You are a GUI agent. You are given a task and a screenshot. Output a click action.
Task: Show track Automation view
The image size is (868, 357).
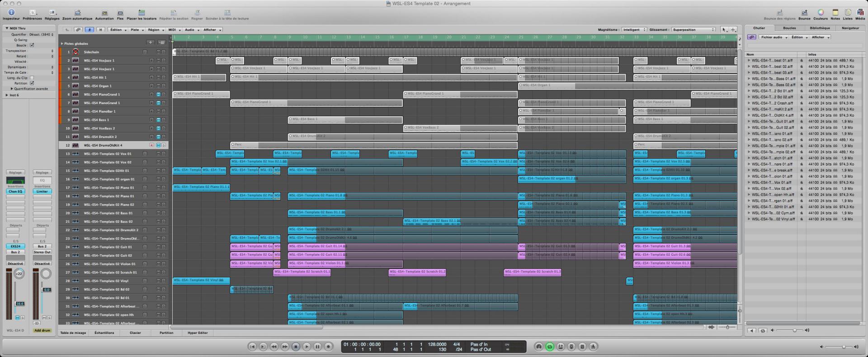click(x=104, y=13)
